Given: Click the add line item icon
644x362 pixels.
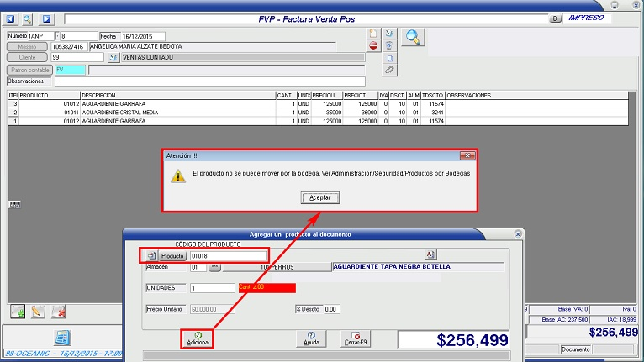Looking at the screenshot, I should [x=17, y=312].
